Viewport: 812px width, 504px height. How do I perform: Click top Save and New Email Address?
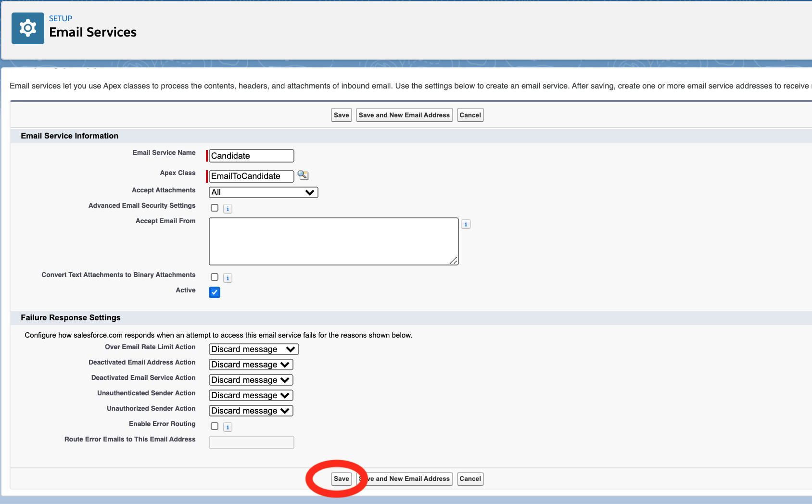tap(404, 115)
